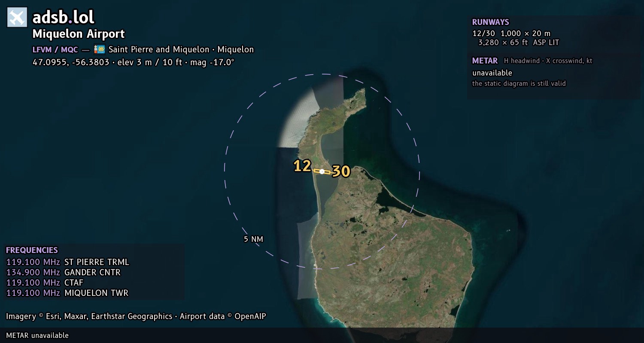Select the 134.900 MHz GANDER CNTR row
Viewport: 644px width, 343px height.
pyautogui.click(x=64, y=272)
